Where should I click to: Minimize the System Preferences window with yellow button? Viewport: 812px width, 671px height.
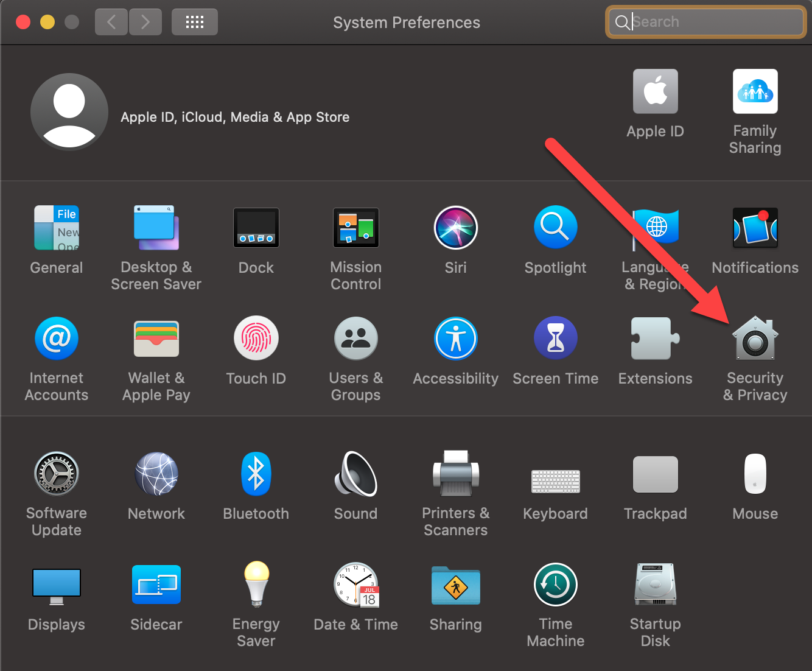point(47,23)
